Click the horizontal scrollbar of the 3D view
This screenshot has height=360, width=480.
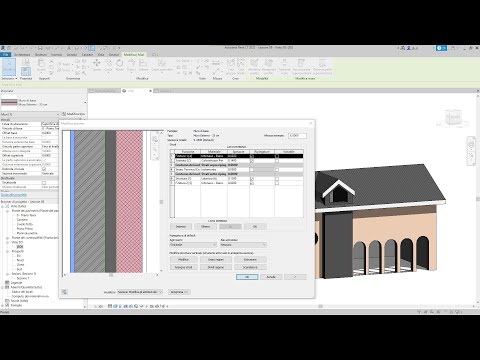click(321, 306)
